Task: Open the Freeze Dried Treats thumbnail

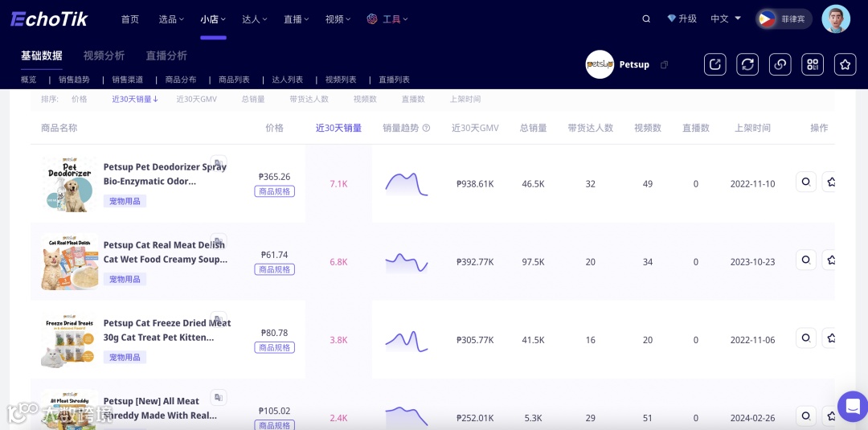Action: [70, 340]
